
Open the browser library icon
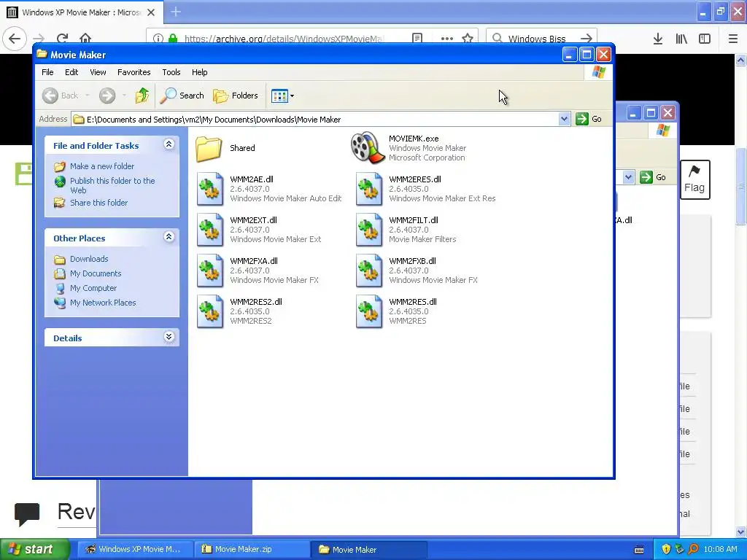(x=681, y=39)
